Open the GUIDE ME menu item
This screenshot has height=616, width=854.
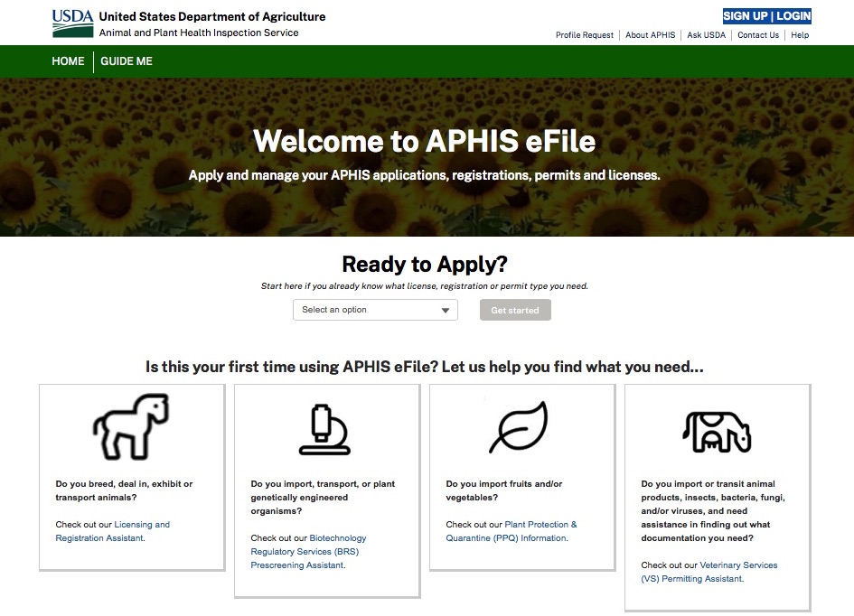click(x=127, y=61)
